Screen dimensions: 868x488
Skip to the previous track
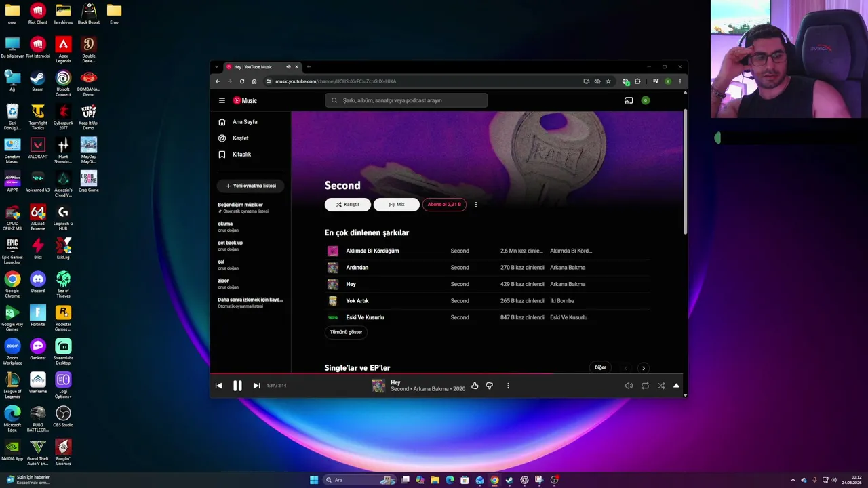[x=218, y=386]
